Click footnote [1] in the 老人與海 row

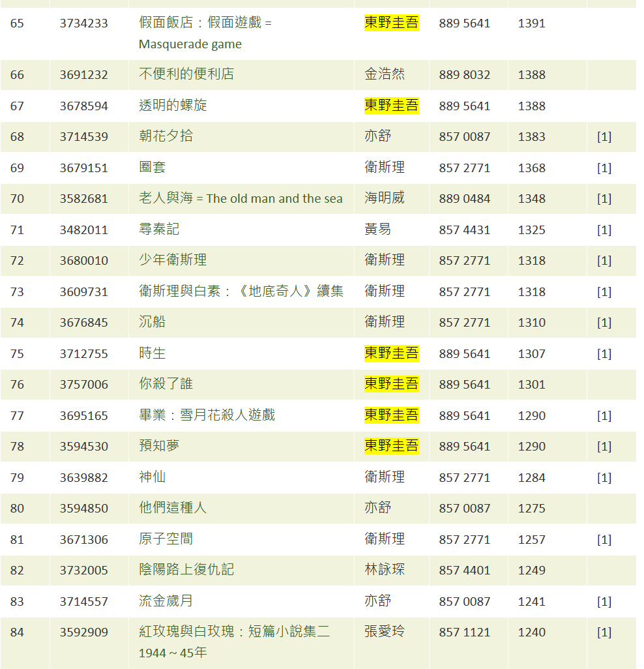point(604,198)
